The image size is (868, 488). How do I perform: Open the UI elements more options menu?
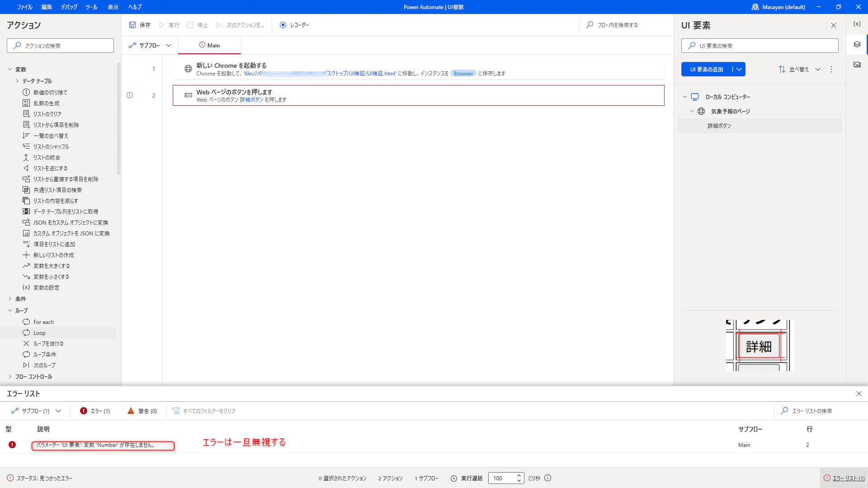pyautogui.click(x=831, y=69)
